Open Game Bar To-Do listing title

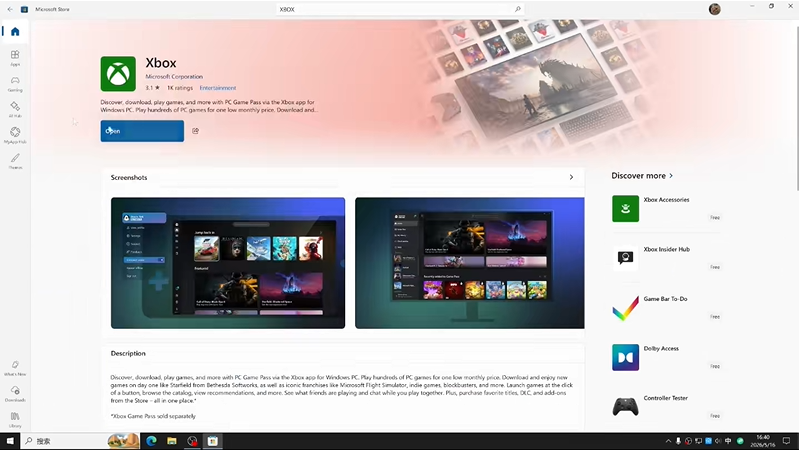(665, 299)
